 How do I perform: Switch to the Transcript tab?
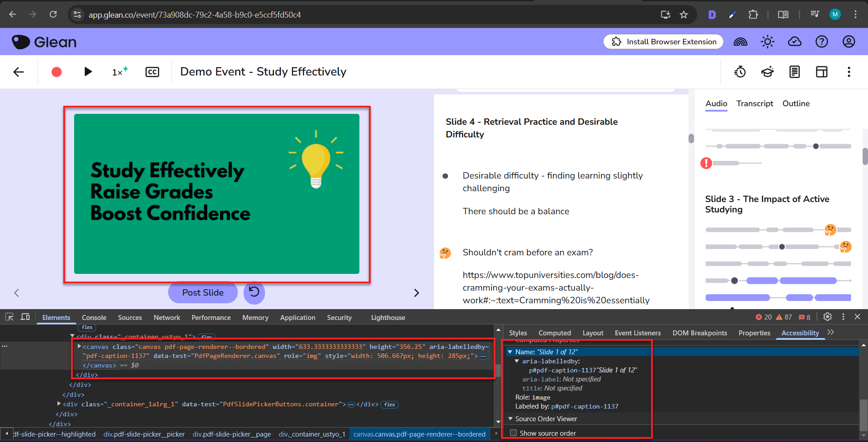755,103
